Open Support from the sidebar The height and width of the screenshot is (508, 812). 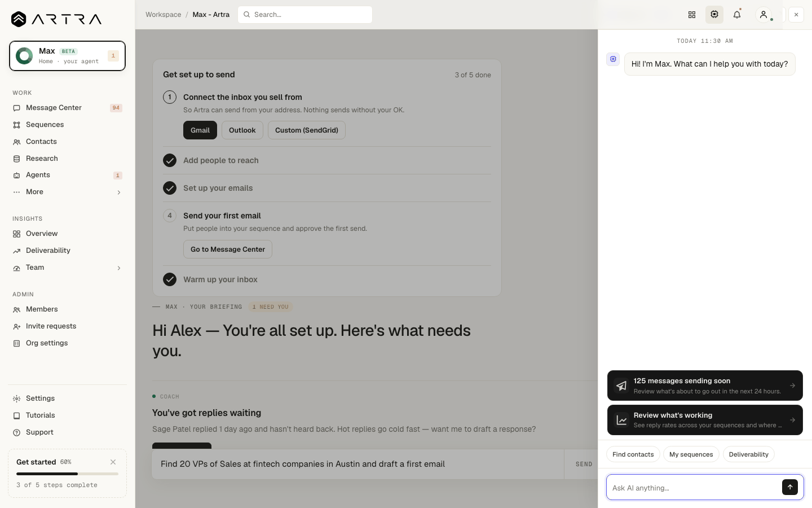pos(67,432)
